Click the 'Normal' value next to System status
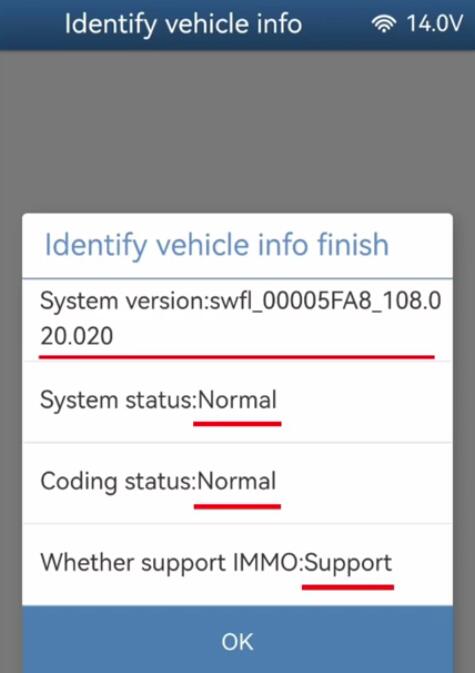 coord(237,400)
